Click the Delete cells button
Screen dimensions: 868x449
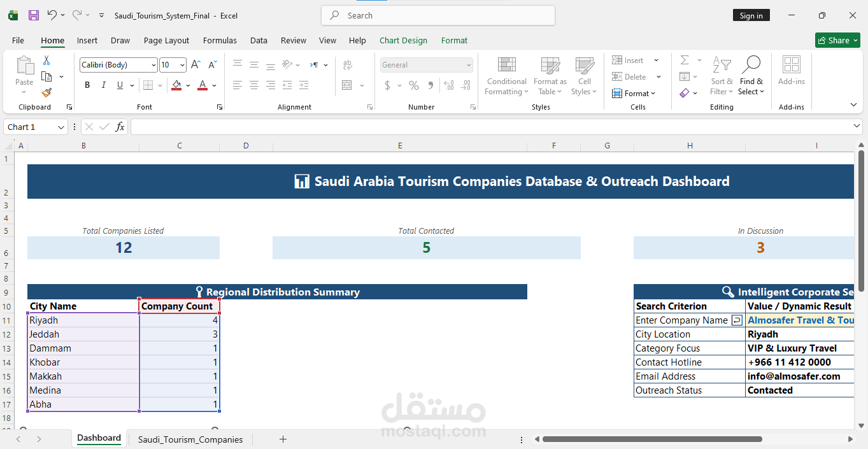pos(629,76)
